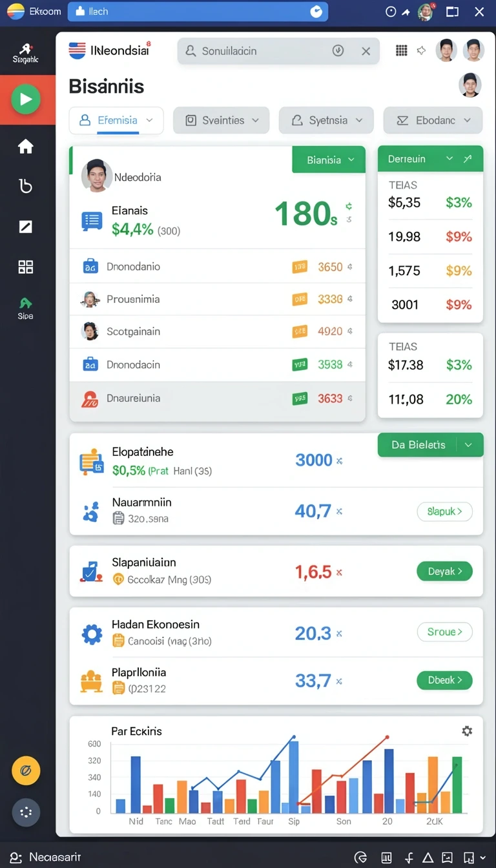
Task: Click the Ektoom app label in title bar
Action: click(x=45, y=12)
